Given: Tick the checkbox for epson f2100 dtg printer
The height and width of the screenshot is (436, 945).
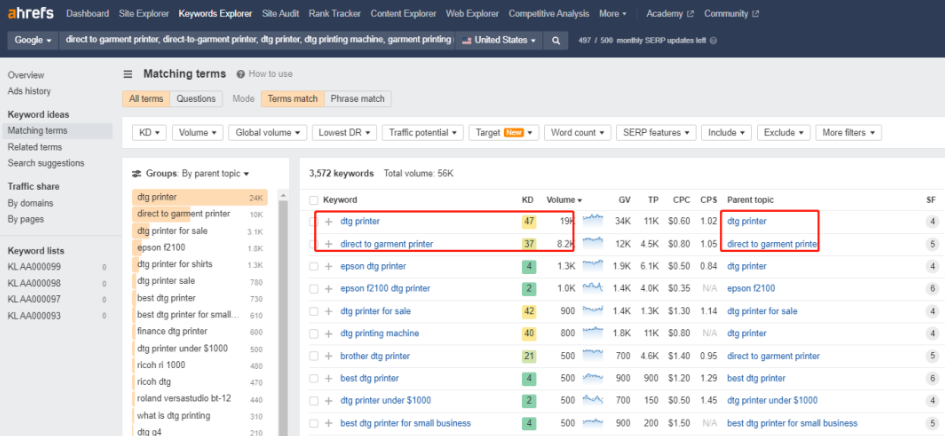Looking at the screenshot, I should pos(314,289).
